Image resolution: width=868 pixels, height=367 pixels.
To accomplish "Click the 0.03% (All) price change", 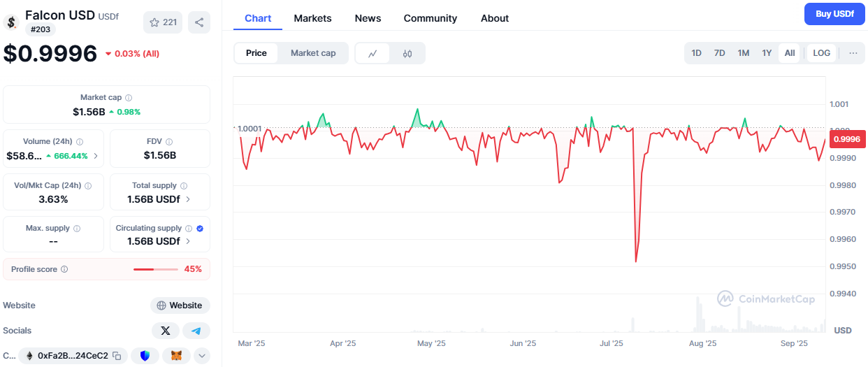I will coord(133,54).
